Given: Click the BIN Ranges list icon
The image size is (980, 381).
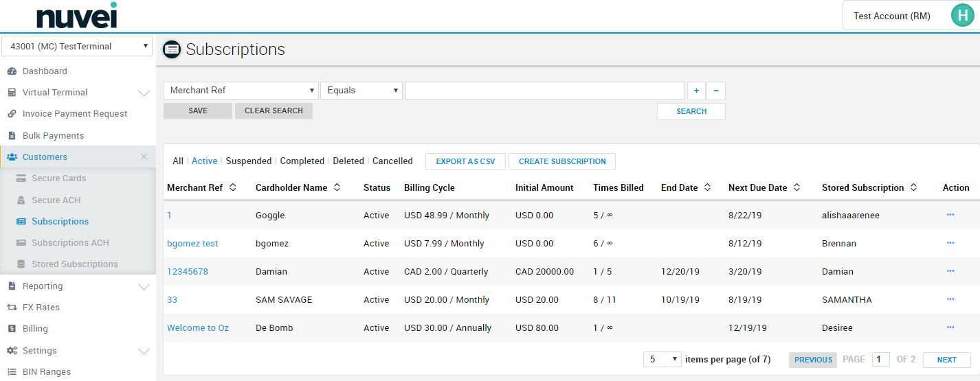Looking at the screenshot, I should pos(12,372).
